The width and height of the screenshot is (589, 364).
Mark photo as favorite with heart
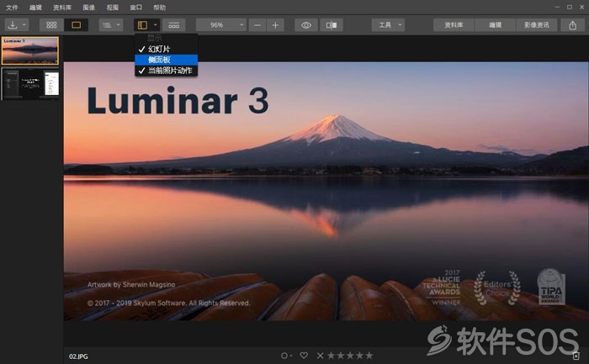(x=304, y=355)
